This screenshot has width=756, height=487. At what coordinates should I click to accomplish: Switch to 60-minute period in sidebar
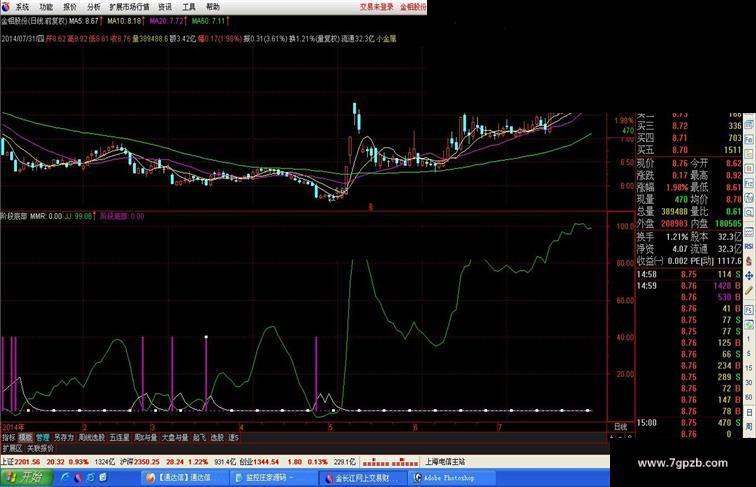coord(749,397)
